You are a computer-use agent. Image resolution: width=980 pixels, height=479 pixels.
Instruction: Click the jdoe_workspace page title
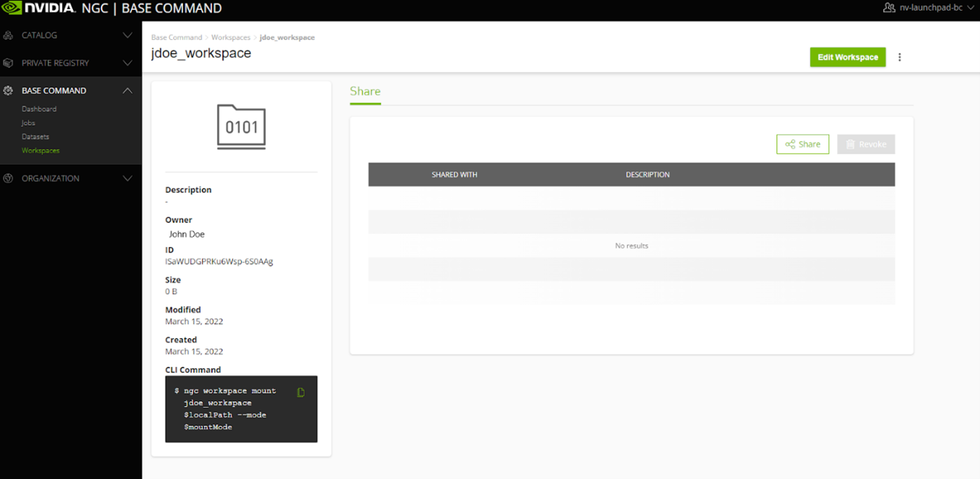201,53
